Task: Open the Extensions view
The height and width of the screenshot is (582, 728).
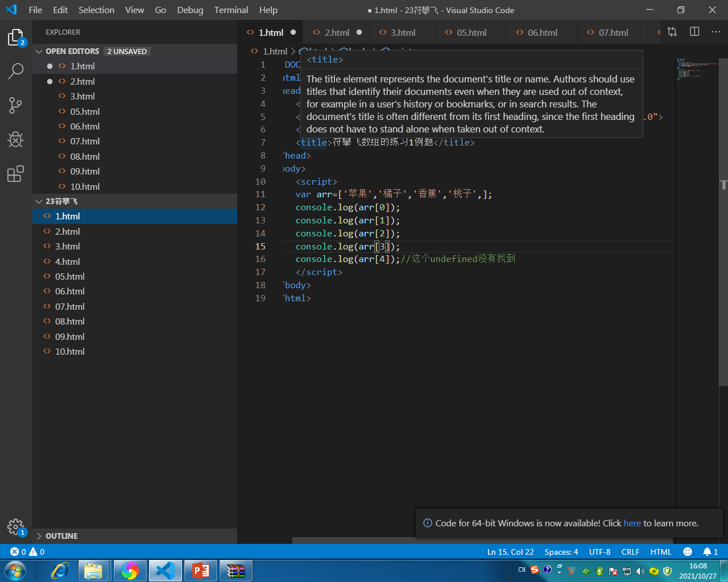Action: pyautogui.click(x=16, y=173)
